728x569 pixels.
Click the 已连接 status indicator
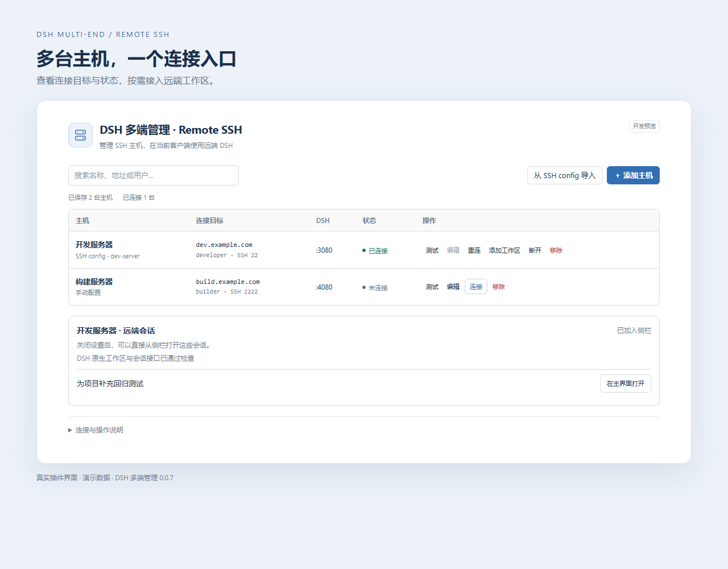coord(375,251)
